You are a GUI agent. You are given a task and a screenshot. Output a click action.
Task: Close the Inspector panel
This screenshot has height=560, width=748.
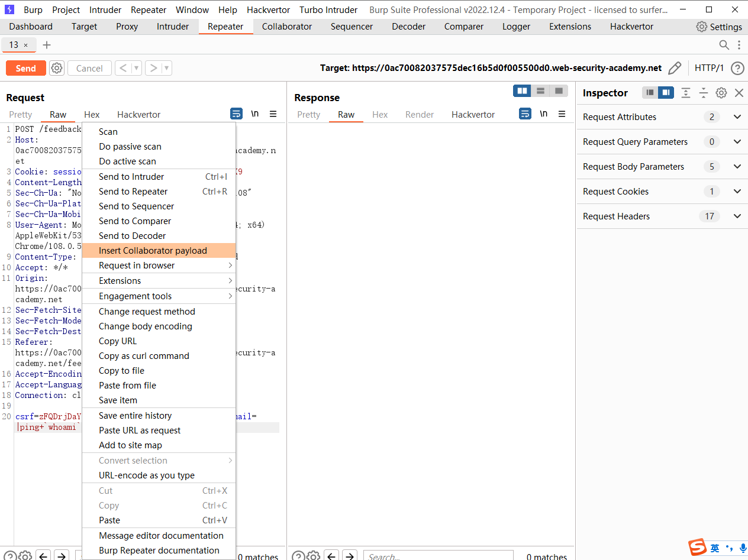[739, 93]
